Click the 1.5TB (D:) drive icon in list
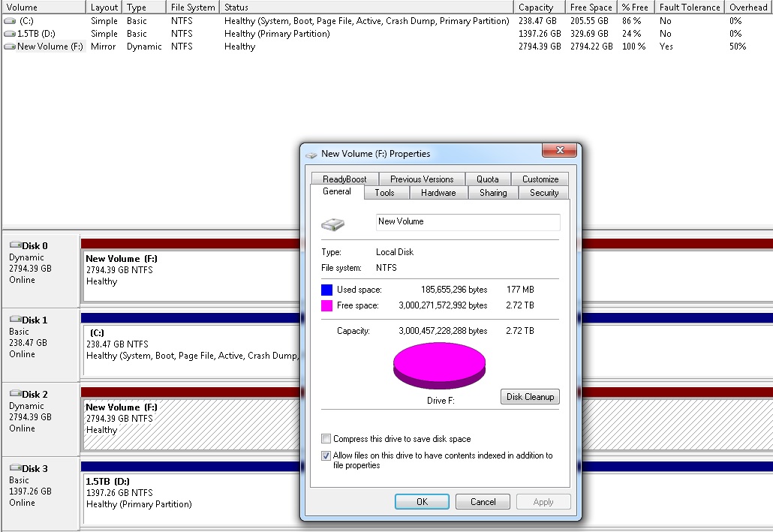The height and width of the screenshot is (532, 773). [x=10, y=34]
